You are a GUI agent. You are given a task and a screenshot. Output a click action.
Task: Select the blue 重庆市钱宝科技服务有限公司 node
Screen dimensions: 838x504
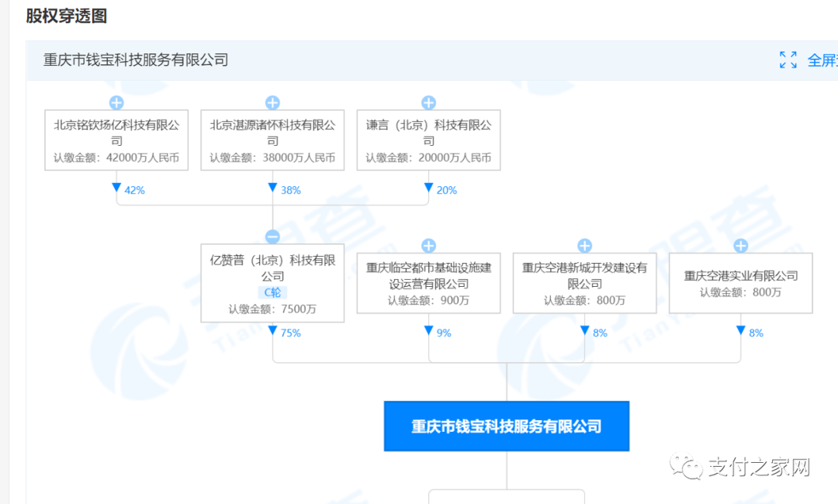(507, 426)
